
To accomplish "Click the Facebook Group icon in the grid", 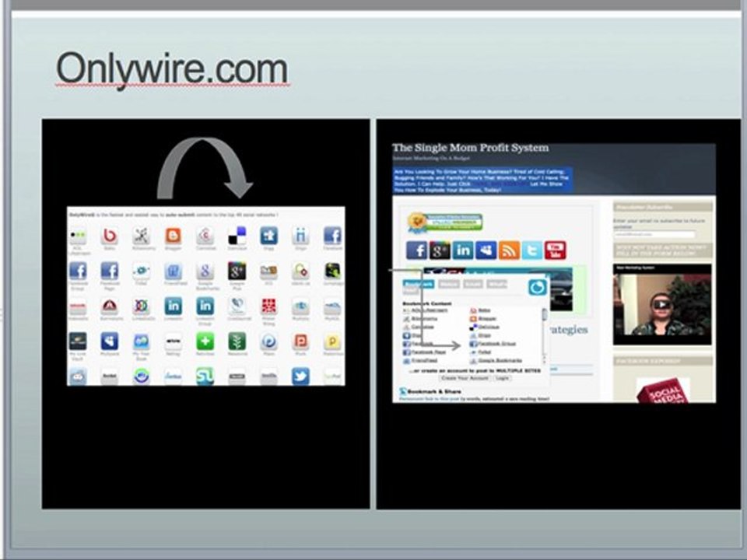I will coord(78,271).
